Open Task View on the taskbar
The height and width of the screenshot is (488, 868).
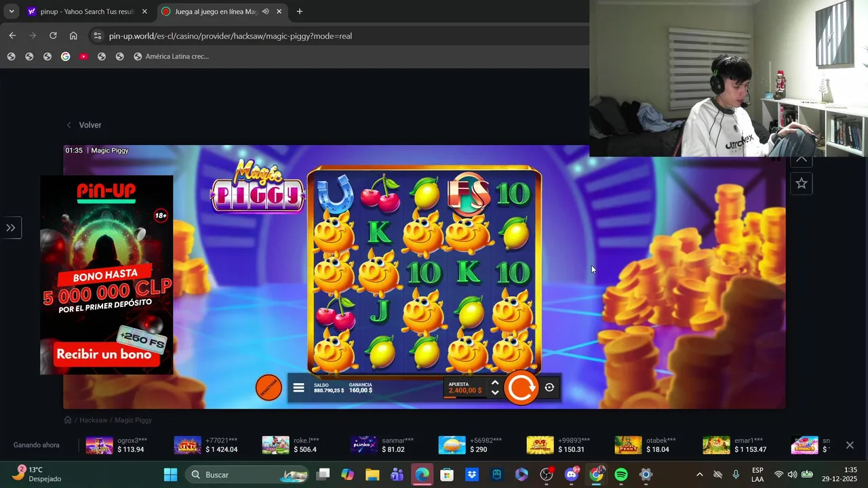(x=323, y=474)
